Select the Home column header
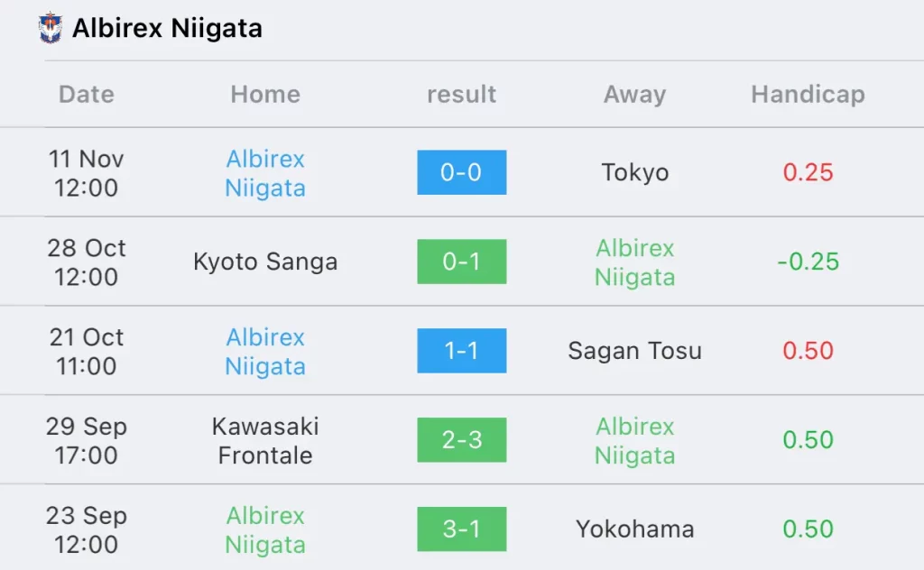924x570 pixels. coord(265,94)
